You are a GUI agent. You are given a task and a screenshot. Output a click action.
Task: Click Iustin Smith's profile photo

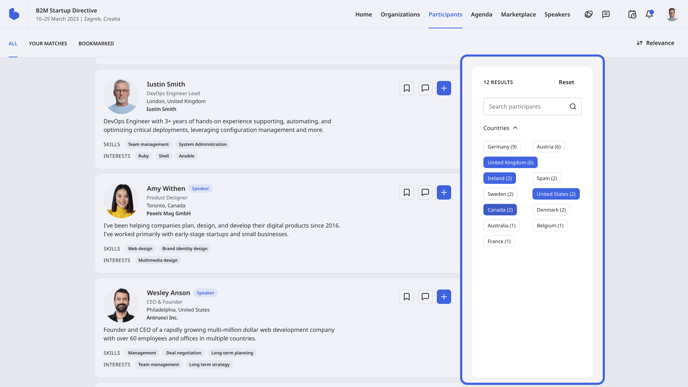pos(121,97)
